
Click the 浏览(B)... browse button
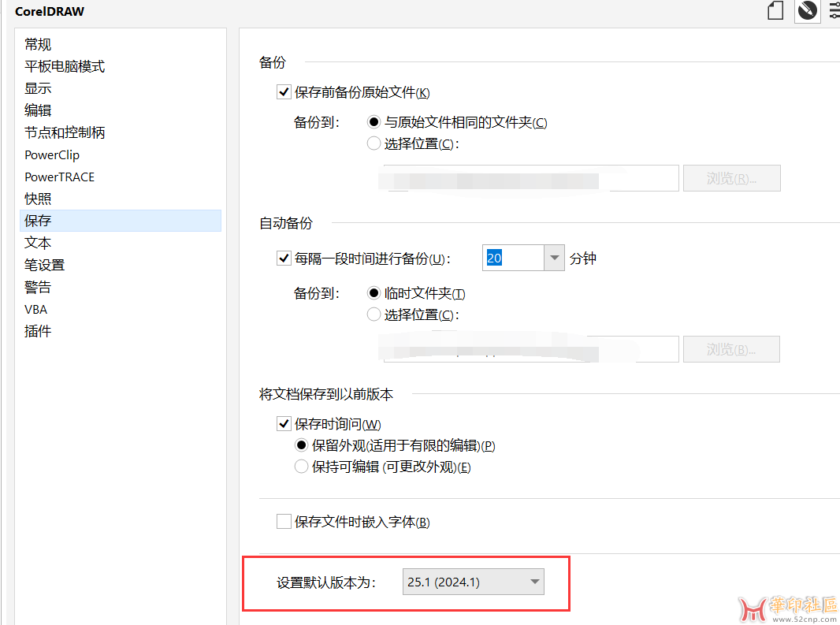[732, 349]
